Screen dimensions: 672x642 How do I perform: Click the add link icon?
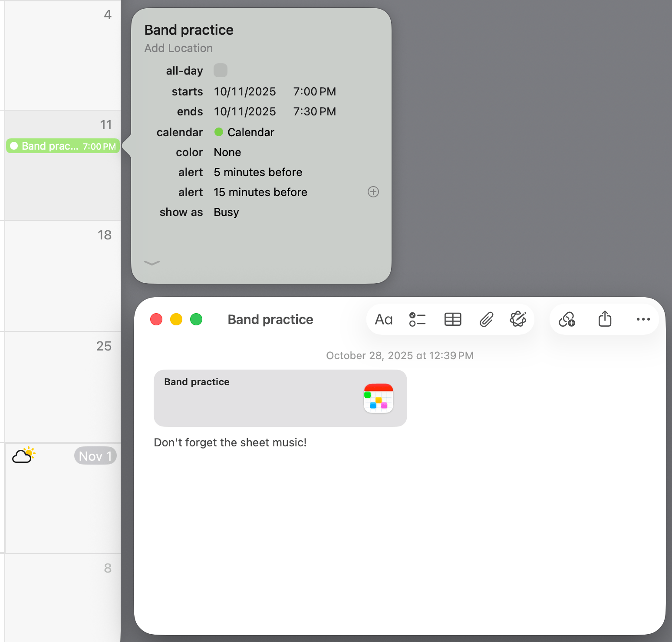567,320
